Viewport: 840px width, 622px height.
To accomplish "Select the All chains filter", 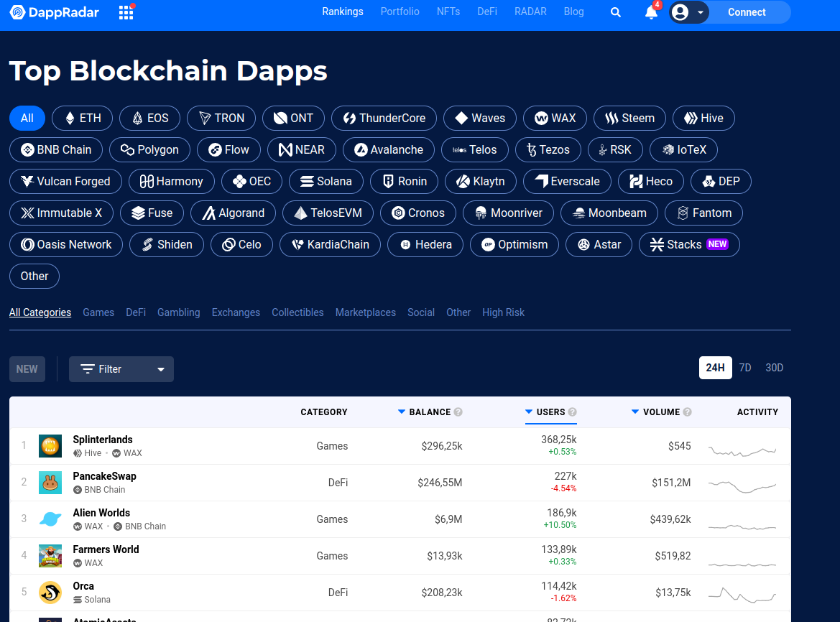I will pos(27,119).
